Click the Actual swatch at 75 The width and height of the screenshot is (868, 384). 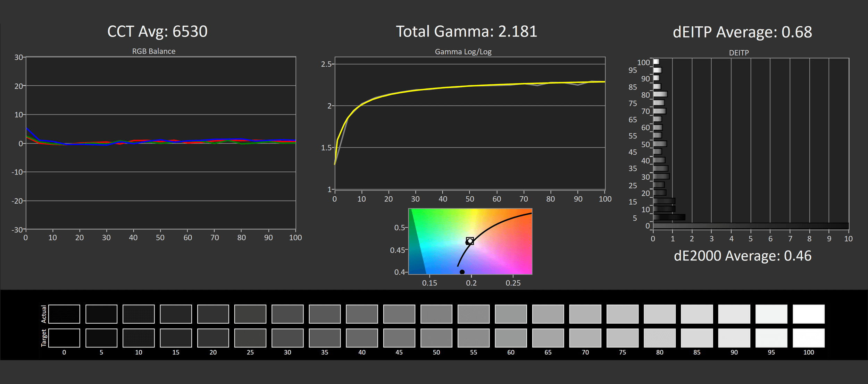[x=623, y=314]
